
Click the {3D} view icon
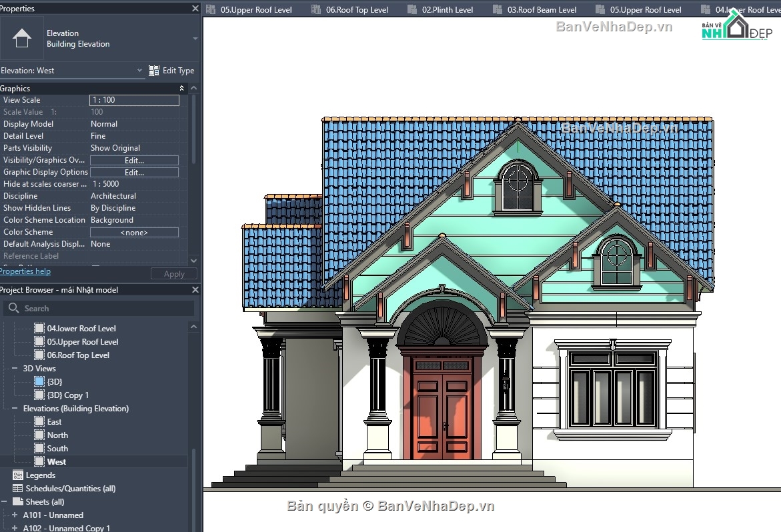[x=39, y=381]
